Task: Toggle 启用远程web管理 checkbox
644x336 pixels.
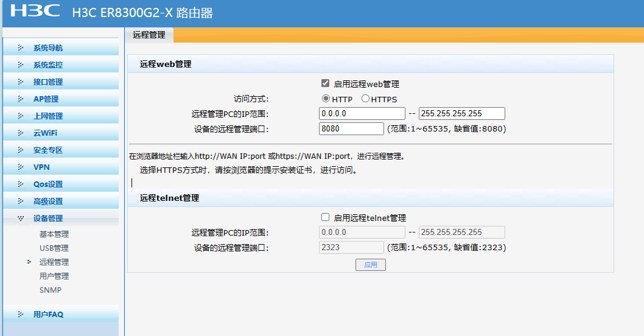Action: 325,83
